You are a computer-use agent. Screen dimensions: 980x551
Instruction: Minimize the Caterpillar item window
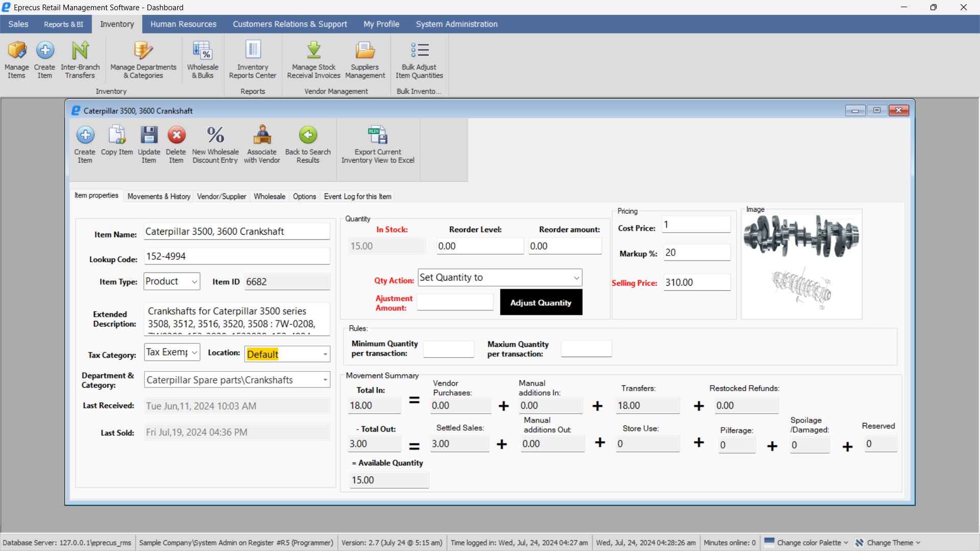click(x=855, y=110)
